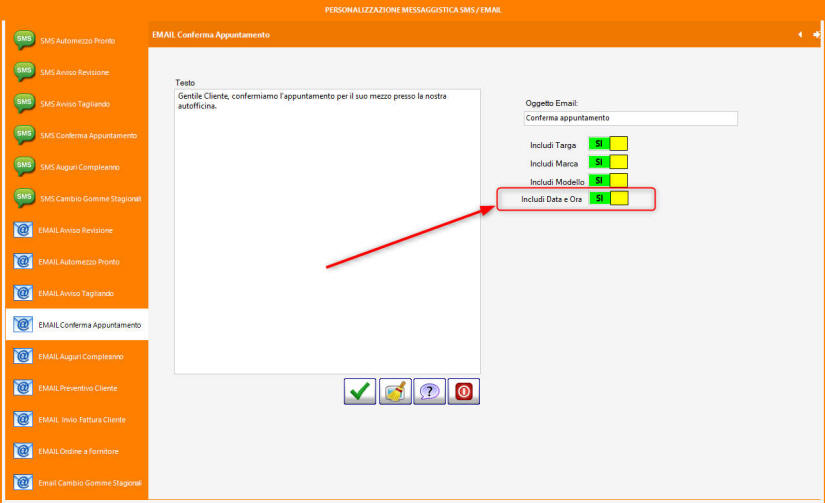Click the previous arrow in header bar
This screenshot has width=825, height=503.
(x=800, y=35)
